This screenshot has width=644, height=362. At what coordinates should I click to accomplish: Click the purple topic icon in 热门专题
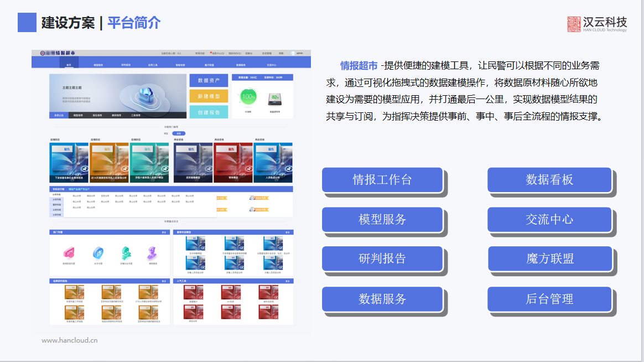coord(153,253)
